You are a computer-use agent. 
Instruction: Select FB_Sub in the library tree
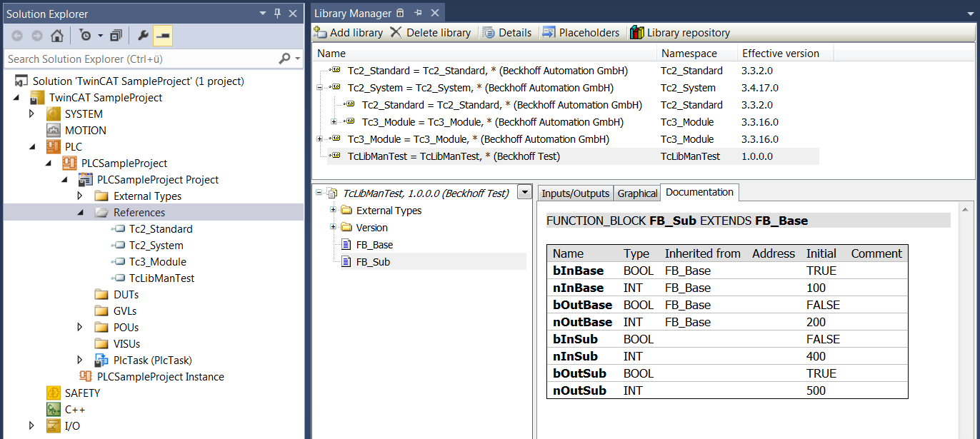[x=373, y=262]
